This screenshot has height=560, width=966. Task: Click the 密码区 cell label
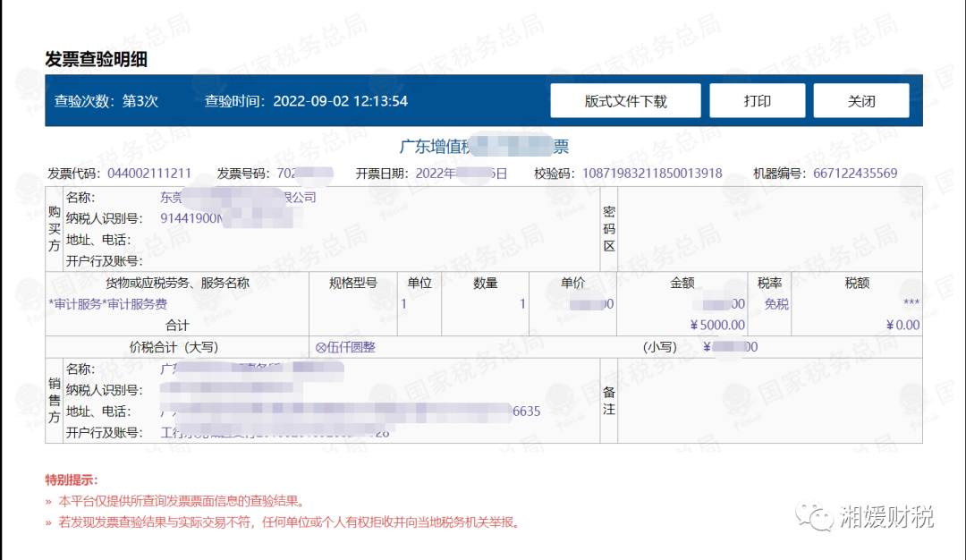point(609,229)
